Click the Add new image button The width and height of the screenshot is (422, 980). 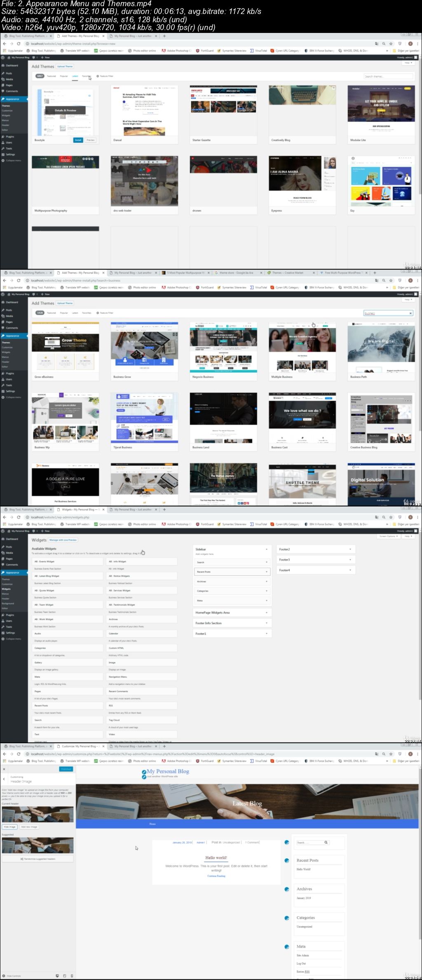coord(29,827)
